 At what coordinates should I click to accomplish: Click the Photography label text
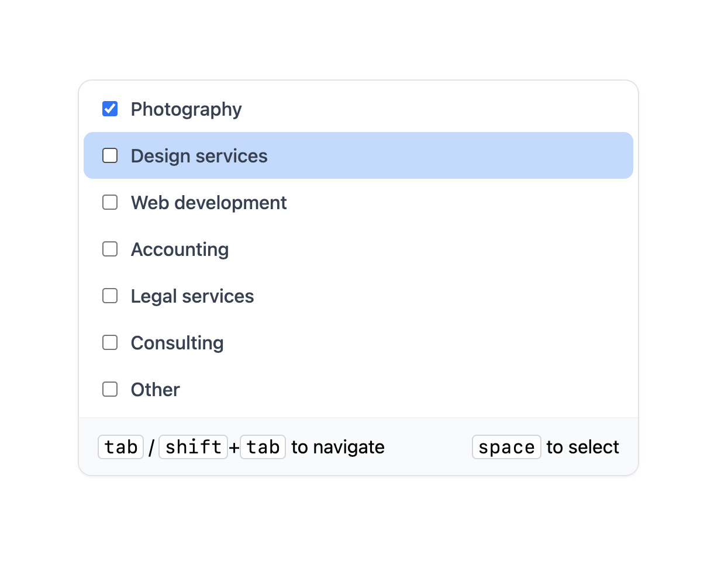tap(186, 109)
